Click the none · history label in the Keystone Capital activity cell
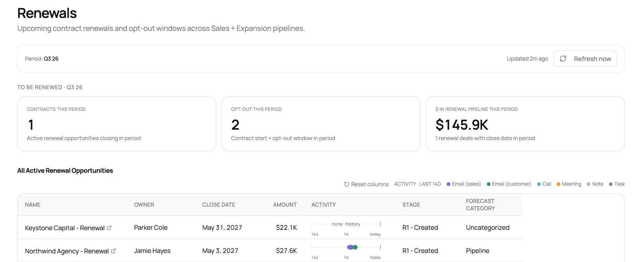The width and height of the screenshot is (644, 262). point(346,224)
